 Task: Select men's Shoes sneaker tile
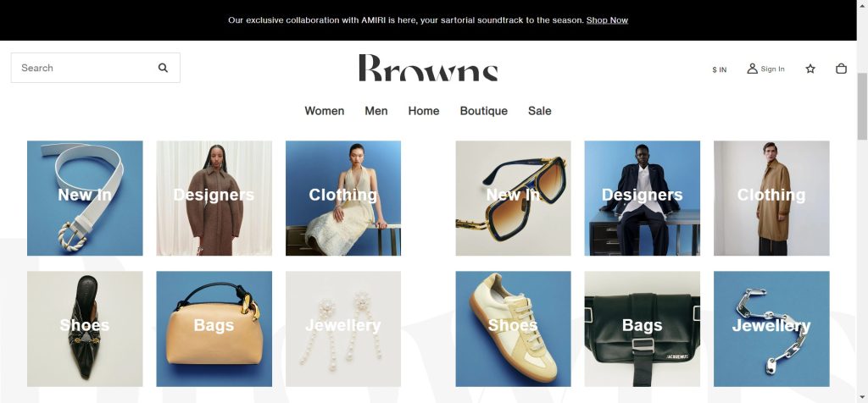pos(513,328)
